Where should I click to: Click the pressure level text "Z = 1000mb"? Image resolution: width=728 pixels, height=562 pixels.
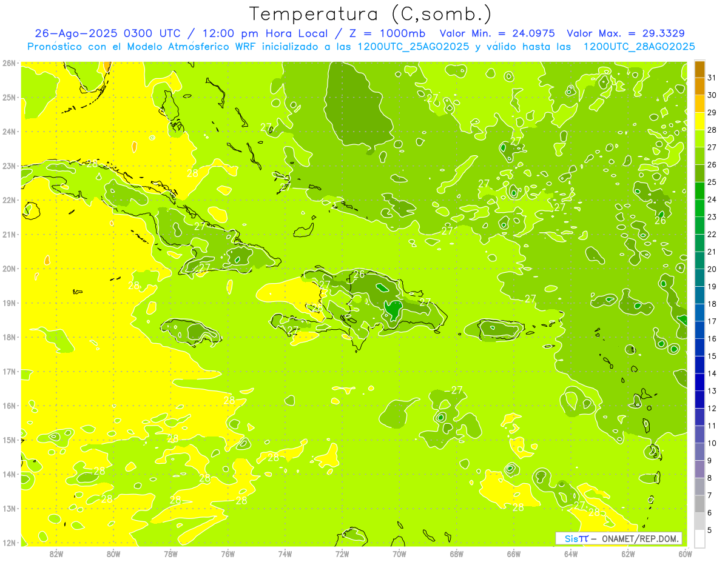click(387, 33)
